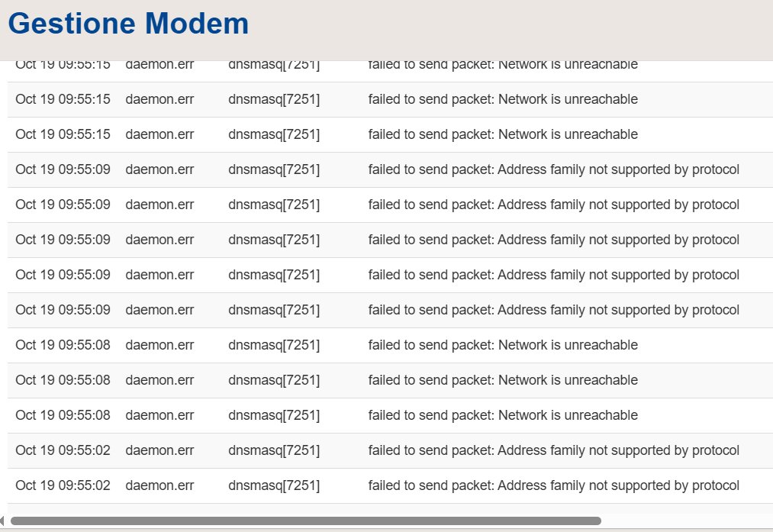Click the scrollbar track right of the thumb
This screenshot has height=532, width=773.
pos(687,521)
